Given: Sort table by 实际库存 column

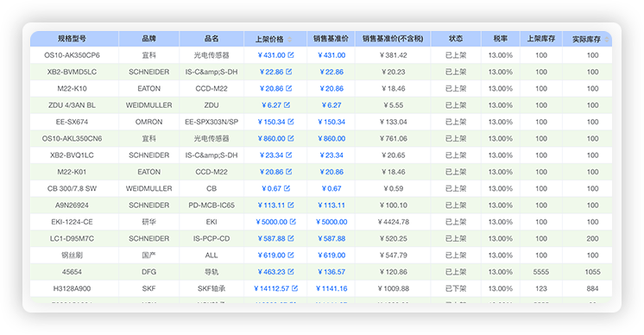Looking at the screenshot, I should click(x=587, y=39).
